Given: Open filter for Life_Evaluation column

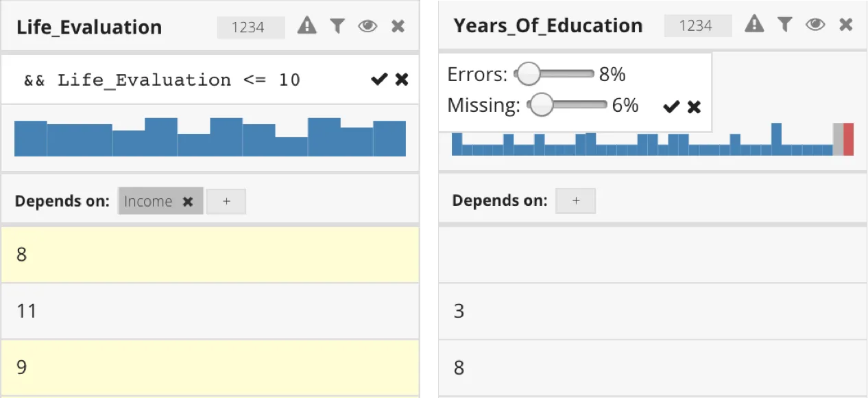Looking at the screenshot, I should click(x=337, y=26).
